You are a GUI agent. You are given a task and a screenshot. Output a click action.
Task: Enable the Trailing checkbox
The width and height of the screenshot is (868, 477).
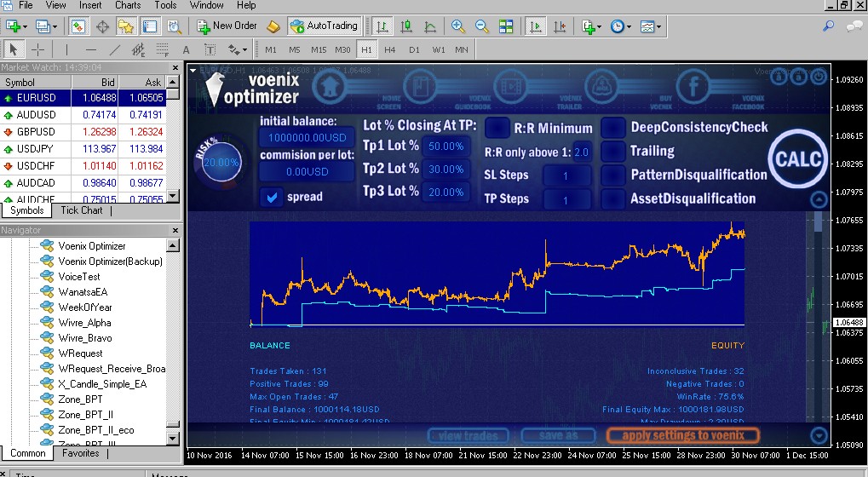tap(613, 151)
